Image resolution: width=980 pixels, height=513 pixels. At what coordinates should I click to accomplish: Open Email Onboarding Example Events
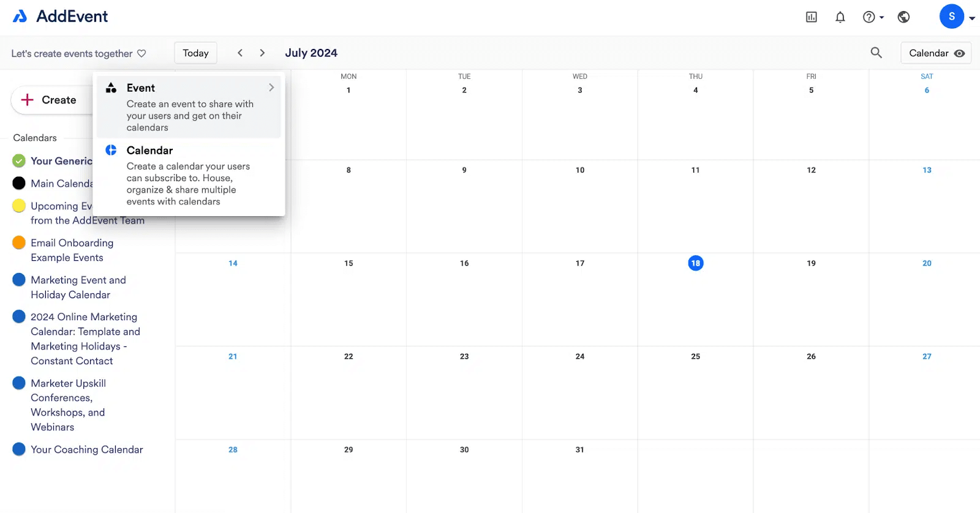(x=72, y=250)
